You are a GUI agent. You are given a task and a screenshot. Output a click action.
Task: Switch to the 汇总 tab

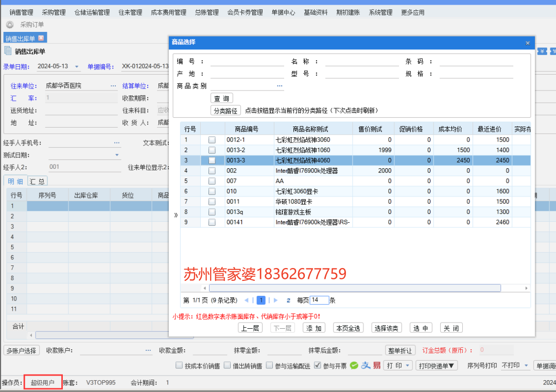[37, 181]
